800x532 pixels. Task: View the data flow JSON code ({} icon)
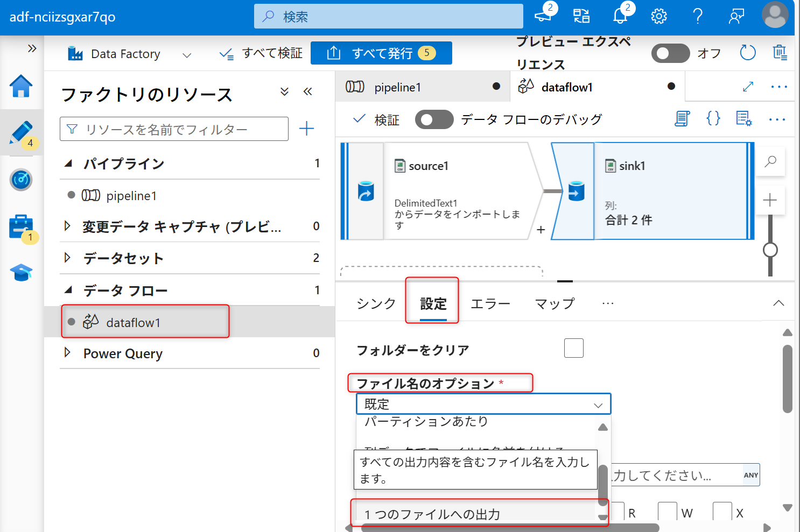(713, 119)
